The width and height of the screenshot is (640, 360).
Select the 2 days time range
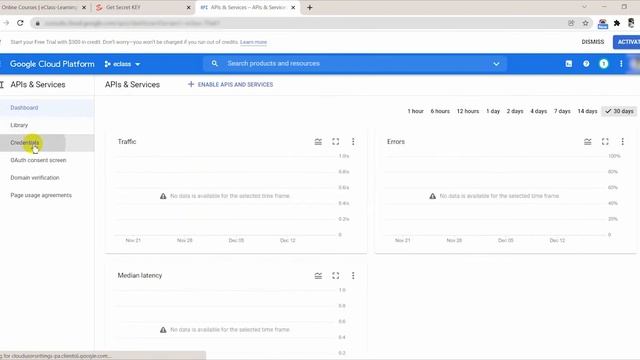point(515,111)
